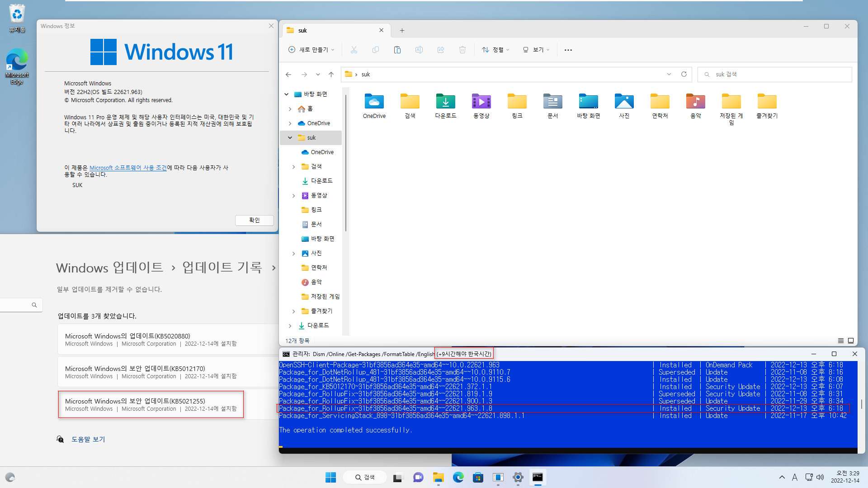Open the 보기 view dropdown
The width and height of the screenshot is (868, 488).
point(536,50)
